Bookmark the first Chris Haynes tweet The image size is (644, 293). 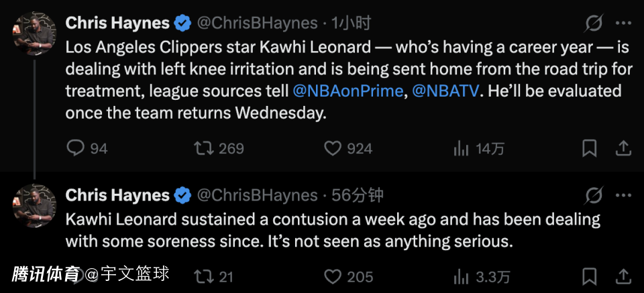pos(589,148)
